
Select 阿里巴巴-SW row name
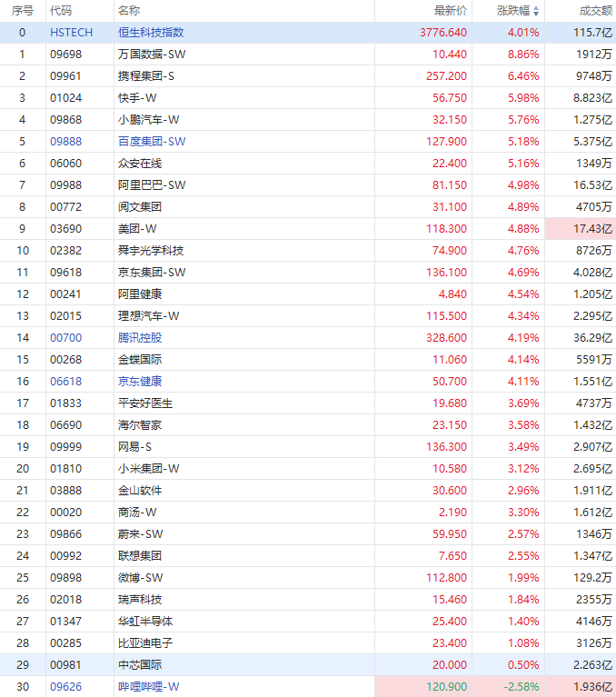pos(152,184)
